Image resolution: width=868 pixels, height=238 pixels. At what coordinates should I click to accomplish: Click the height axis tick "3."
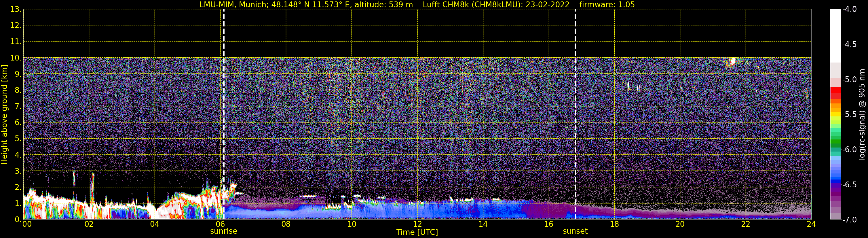pyautogui.click(x=18, y=171)
